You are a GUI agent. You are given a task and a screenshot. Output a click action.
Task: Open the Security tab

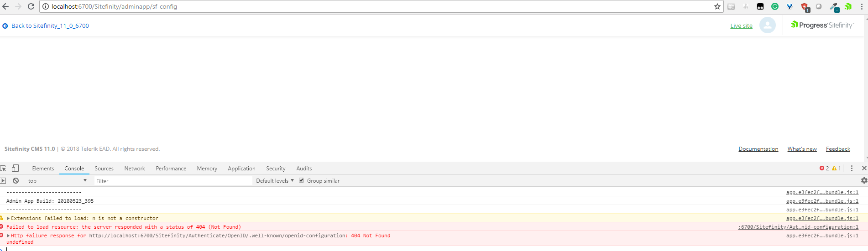pos(276,169)
